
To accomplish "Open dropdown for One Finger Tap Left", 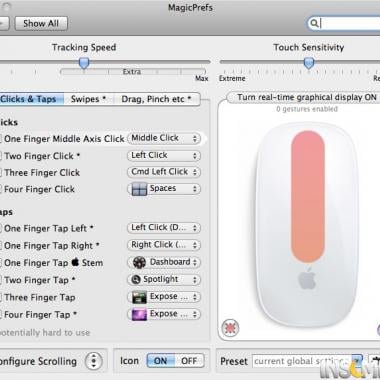I will [x=164, y=228].
